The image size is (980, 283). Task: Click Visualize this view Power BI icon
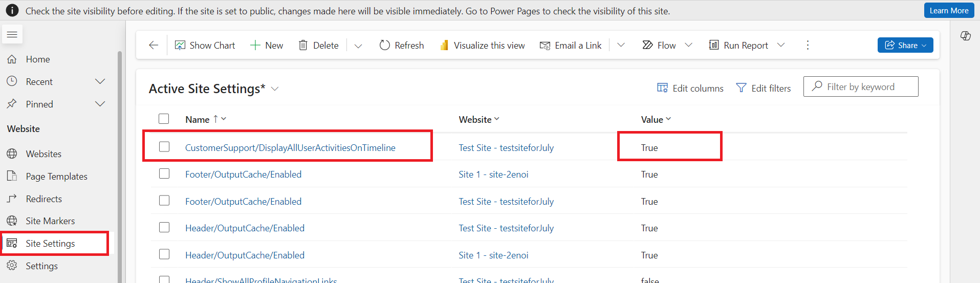click(444, 45)
